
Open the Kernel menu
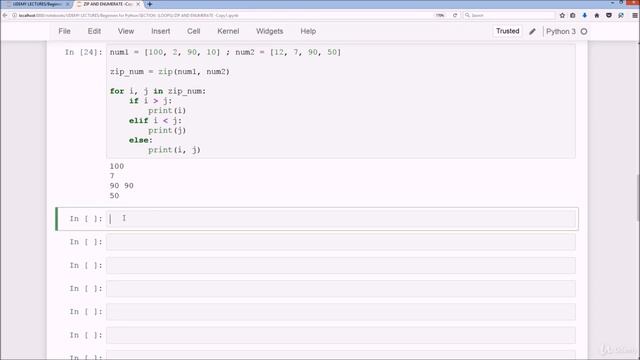click(228, 31)
